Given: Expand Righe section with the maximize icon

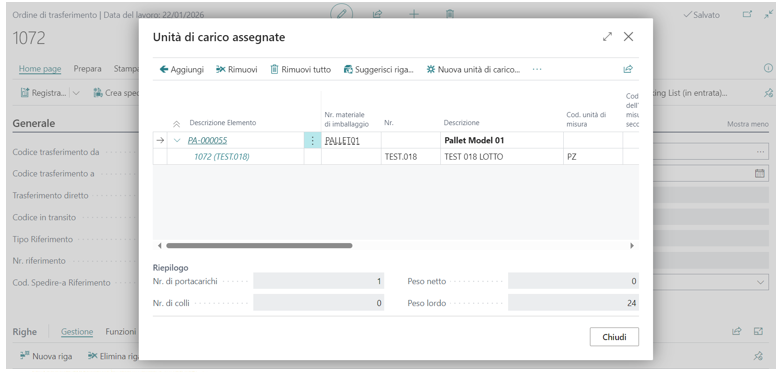Looking at the screenshot, I should (758, 331).
